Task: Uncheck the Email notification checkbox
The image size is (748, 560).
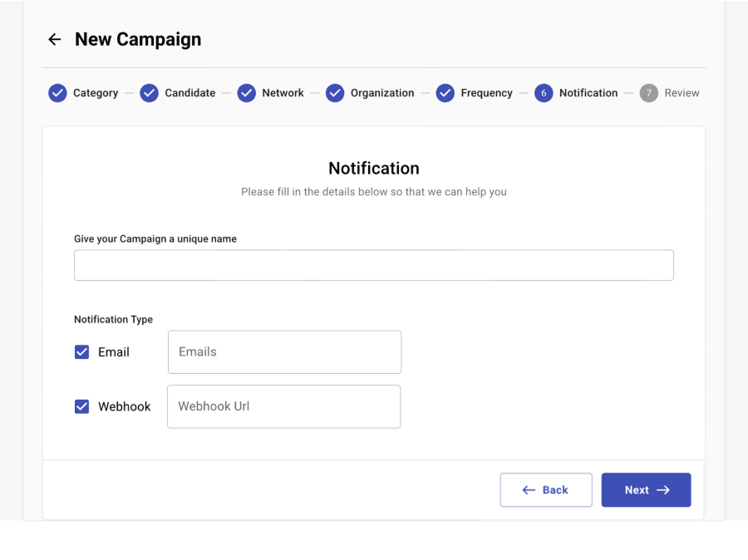Action: 81,352
